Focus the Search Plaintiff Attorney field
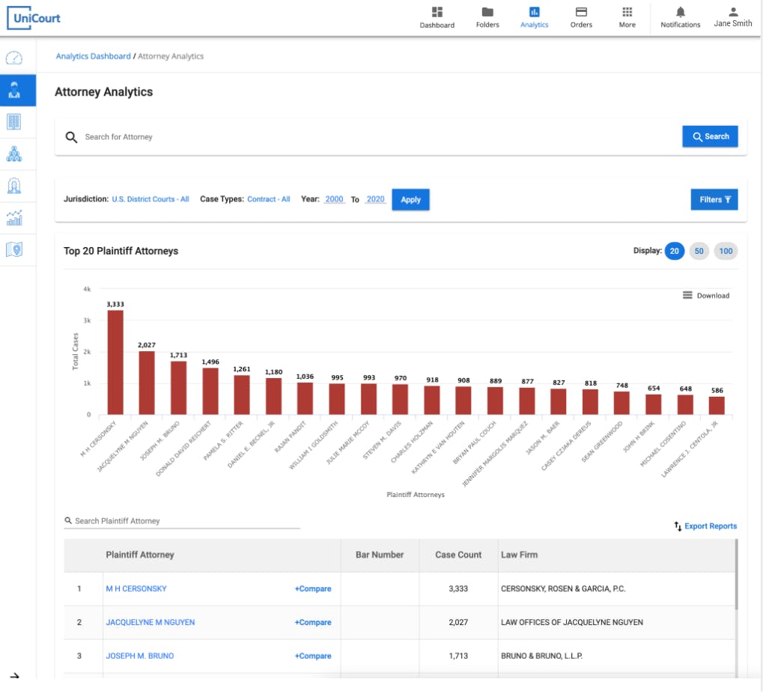 click(x=182, y=521)
